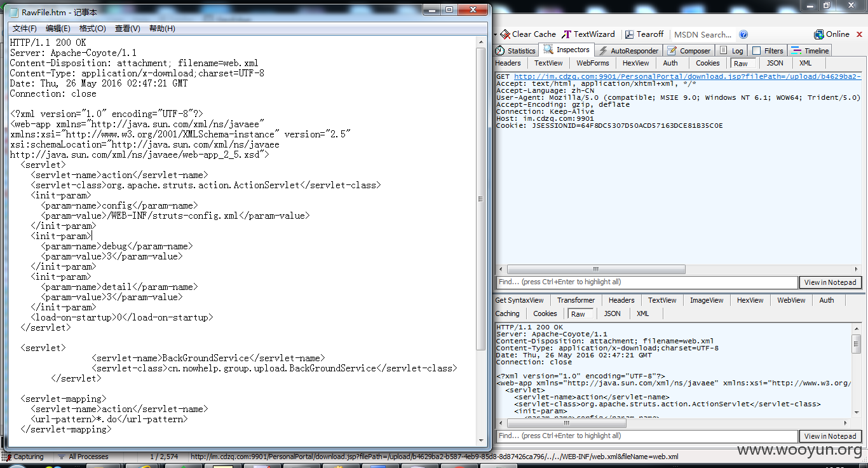Viewport: 868px width, 468px height.
Task: Select request Cookies inspector tab
Action: [707, 63]
